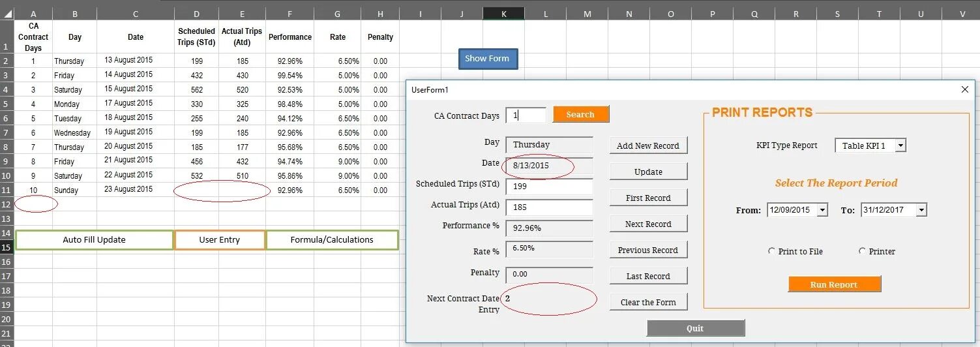Viewport: 980px width, 347px height.
Task: Click scheduled trips value 255
Action: pyautogui.click(x=196, y=118)
